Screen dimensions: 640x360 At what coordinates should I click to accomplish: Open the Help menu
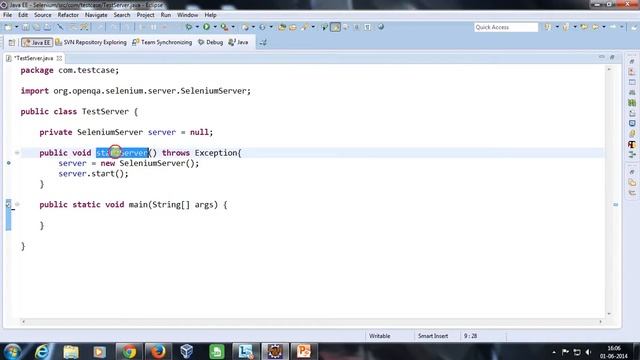(210, 15)
